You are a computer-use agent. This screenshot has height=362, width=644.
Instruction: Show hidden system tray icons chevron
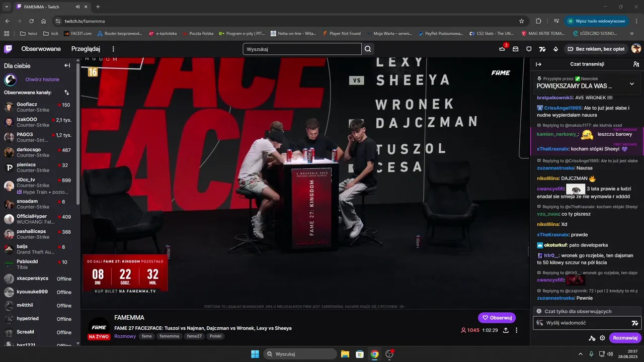(x=580, y=354)
